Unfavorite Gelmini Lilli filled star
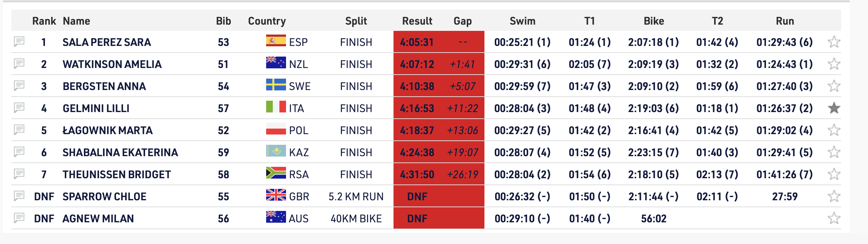This screenshot has height=244, width=868. tap(834, 108)
